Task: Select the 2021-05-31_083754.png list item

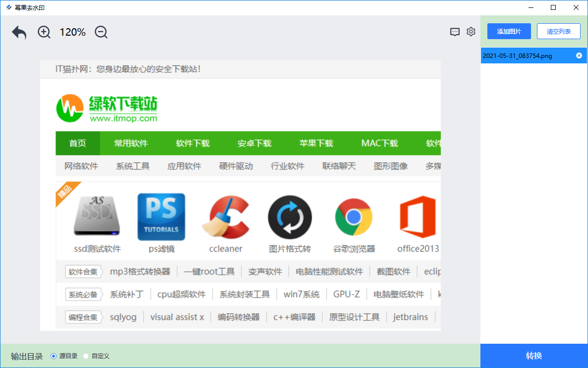Action: [x=517, y=56]
